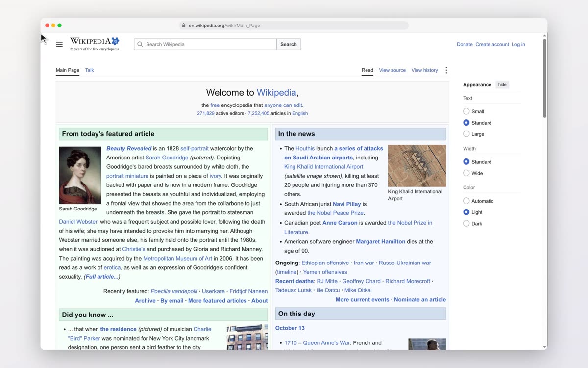Click Nominate an article link
588x368 pixels.
420,299
